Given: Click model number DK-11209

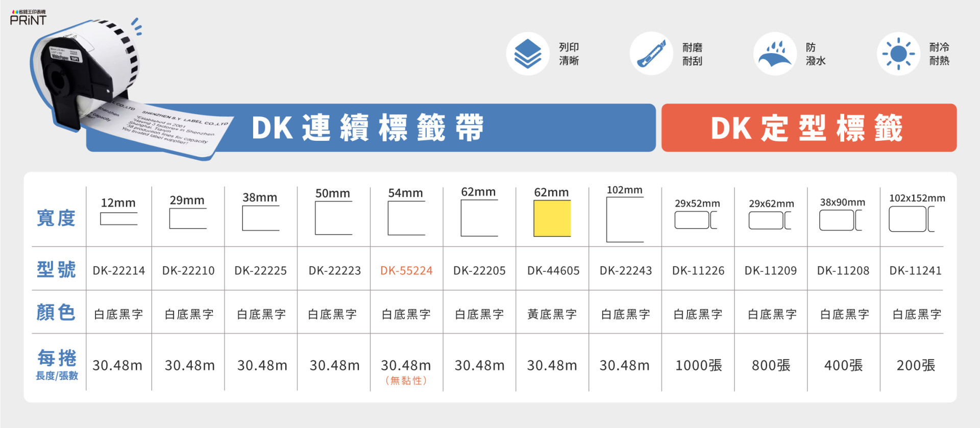Looking at the screenshot, I should 771,270.
